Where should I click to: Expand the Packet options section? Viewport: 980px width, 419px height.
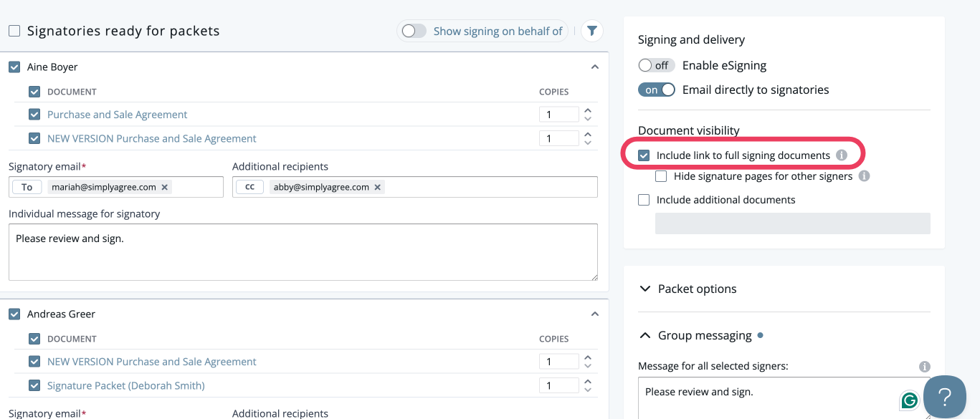click(645, 289)
